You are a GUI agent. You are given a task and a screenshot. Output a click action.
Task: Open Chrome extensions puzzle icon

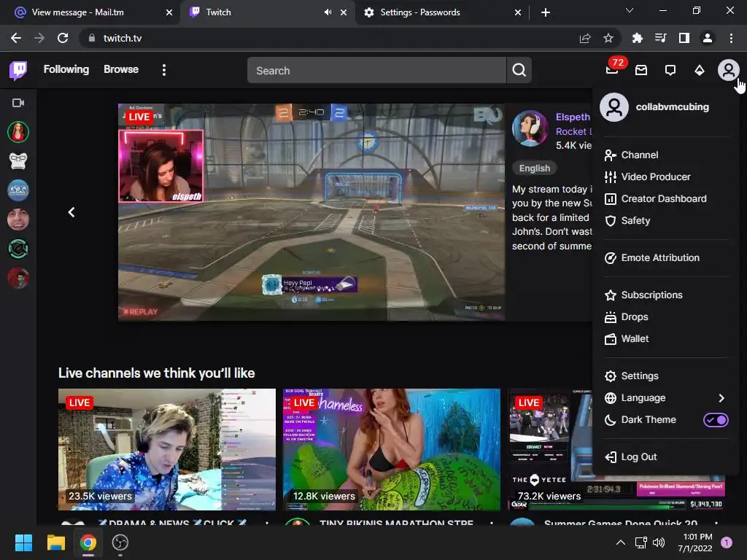[x=637, y=38]
